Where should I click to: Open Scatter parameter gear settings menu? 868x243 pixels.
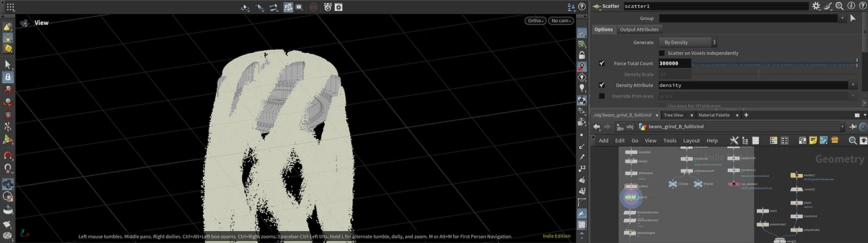coord(817,6)
